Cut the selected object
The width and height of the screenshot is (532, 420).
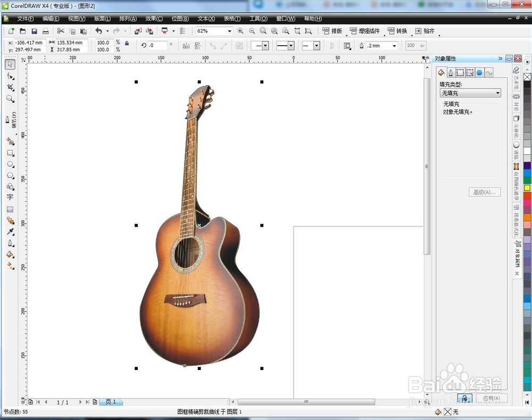(61, 31)
